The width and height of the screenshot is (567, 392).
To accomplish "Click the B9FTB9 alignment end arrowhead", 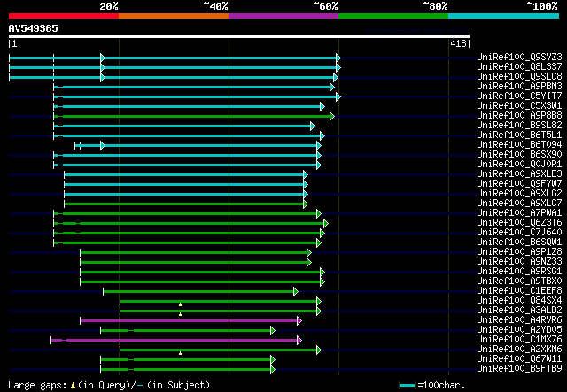I will (273, 370).
